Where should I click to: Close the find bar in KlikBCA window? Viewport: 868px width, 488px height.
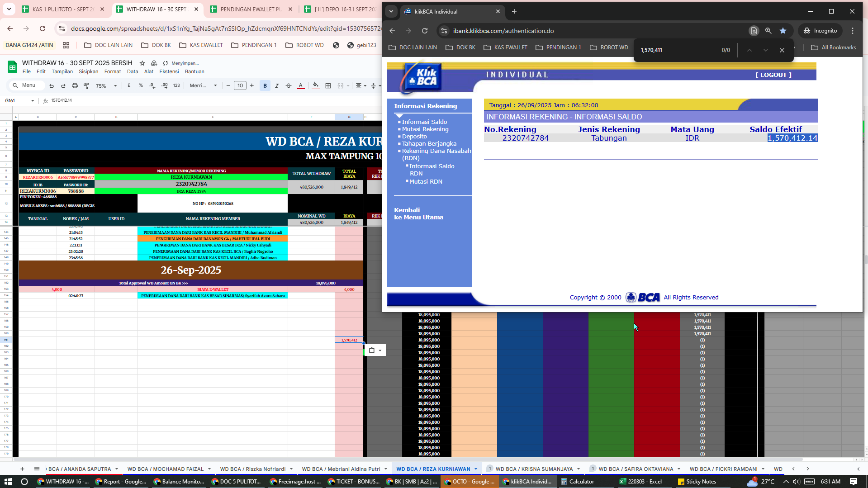782,50
